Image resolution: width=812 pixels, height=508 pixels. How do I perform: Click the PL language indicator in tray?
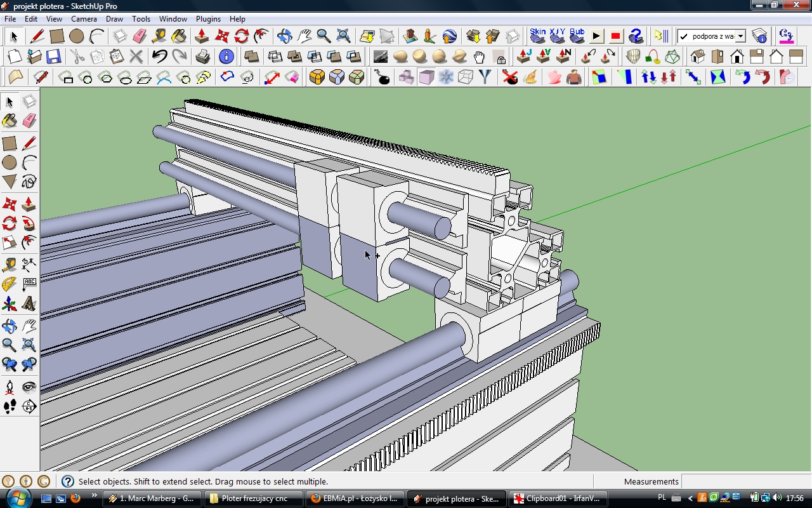click(662, 498)
